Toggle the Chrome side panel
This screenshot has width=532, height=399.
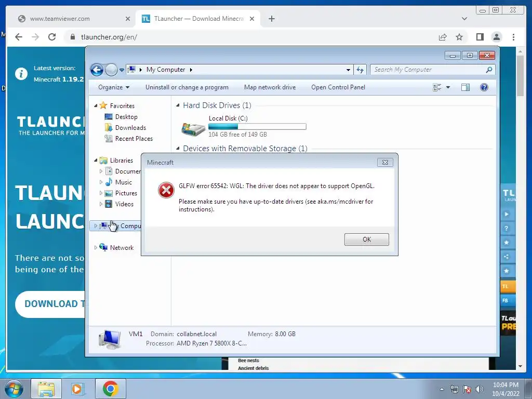click(x=480, y=37)
